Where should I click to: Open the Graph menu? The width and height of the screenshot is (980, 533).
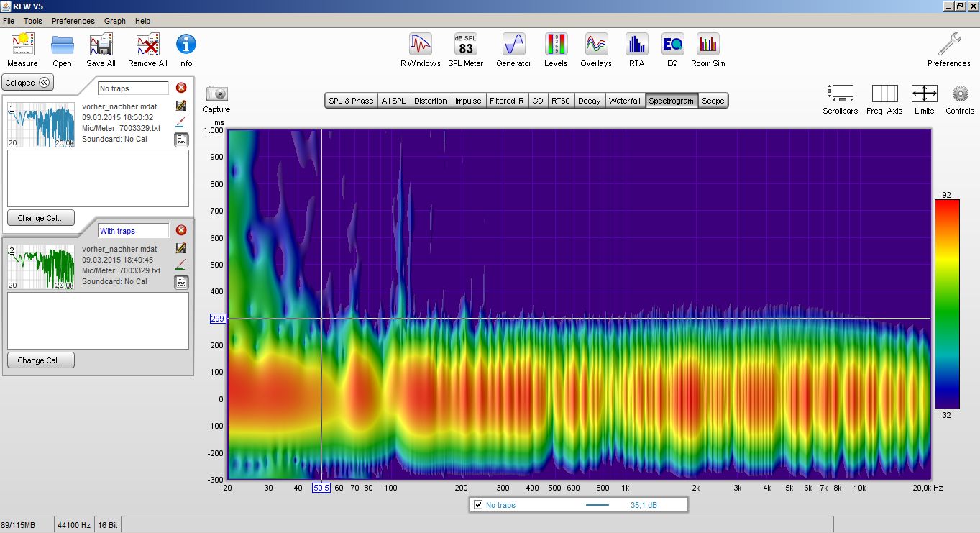tap(115, 21)
